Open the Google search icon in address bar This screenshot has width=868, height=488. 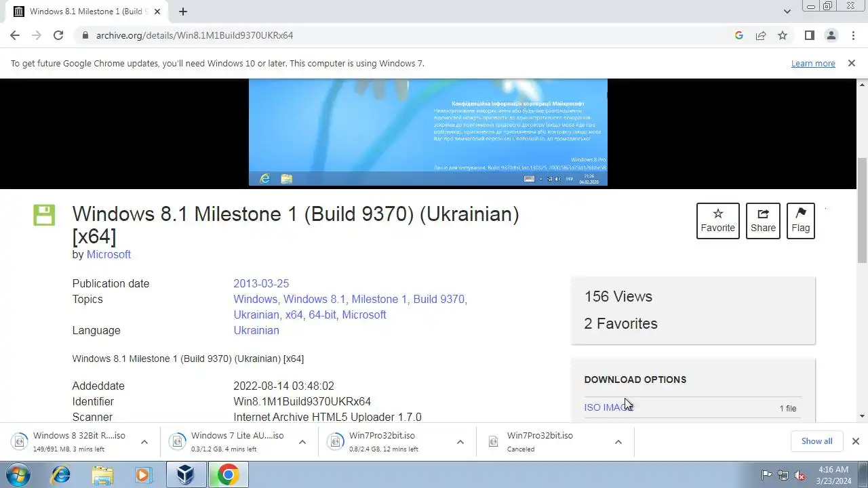[739, 35]
